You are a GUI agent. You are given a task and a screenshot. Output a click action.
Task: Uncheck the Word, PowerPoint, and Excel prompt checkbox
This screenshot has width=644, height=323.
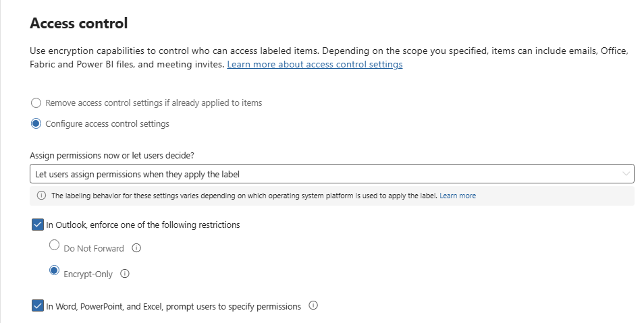[x=38, y=306]
